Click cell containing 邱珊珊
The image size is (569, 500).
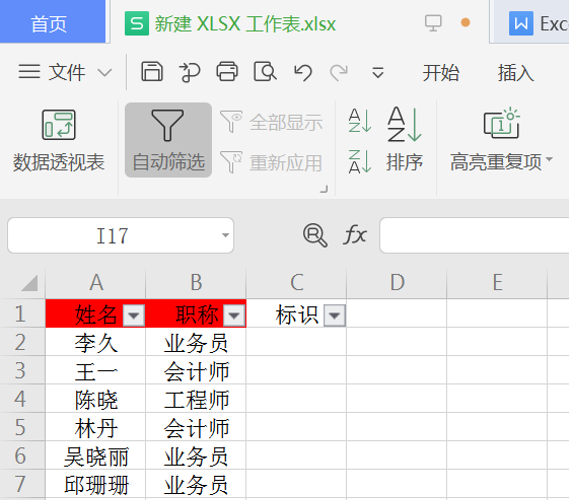coord(96,484)
